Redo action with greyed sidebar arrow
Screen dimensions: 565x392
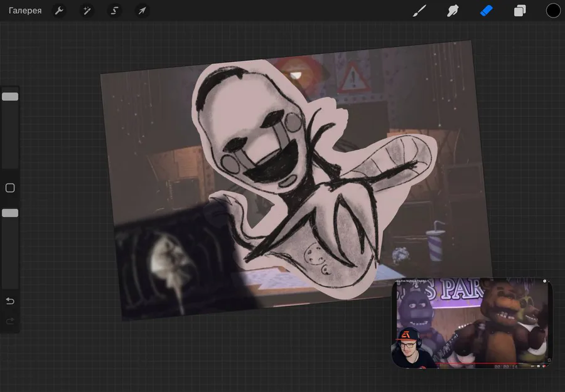10,320
